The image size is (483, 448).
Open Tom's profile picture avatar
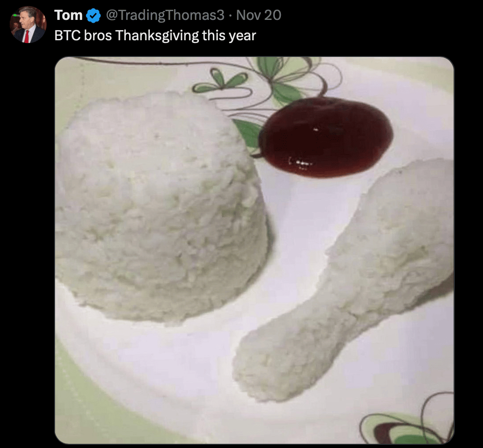coord(28,25)
